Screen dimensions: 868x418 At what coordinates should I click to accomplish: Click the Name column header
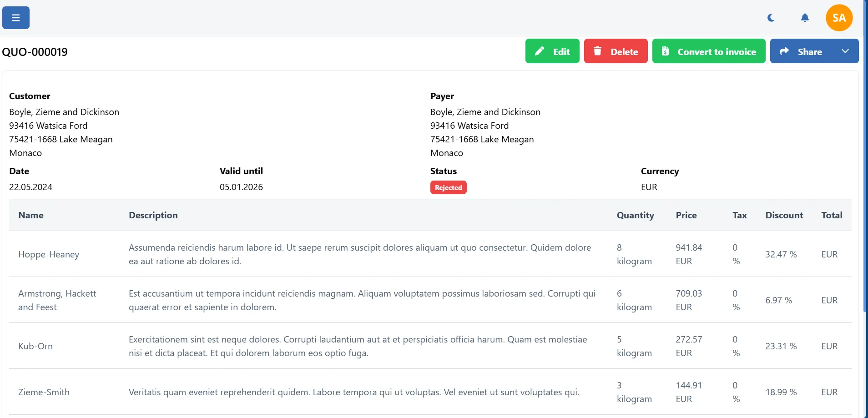coord(31,215)
